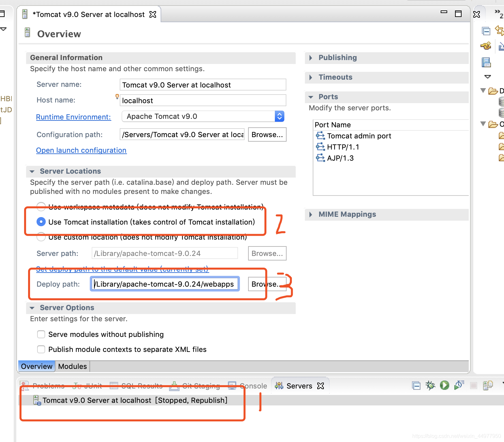The image size is (504, 442).
Task: Click Browse next to Deploy path
Action: 267,284
